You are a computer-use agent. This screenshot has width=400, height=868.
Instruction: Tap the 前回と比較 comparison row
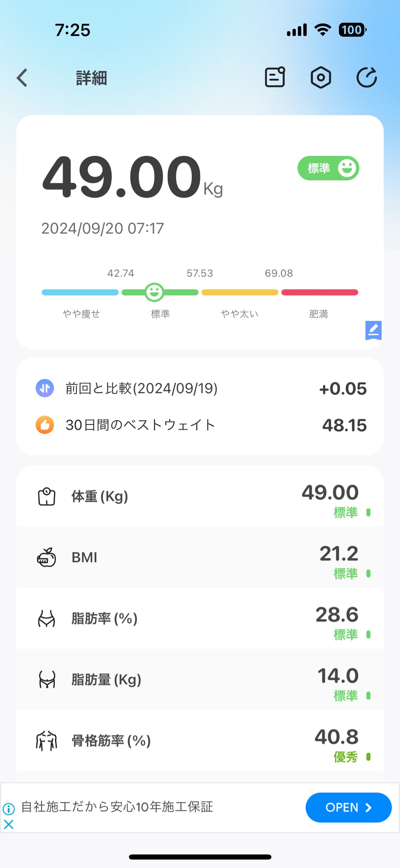pos(200,388)
